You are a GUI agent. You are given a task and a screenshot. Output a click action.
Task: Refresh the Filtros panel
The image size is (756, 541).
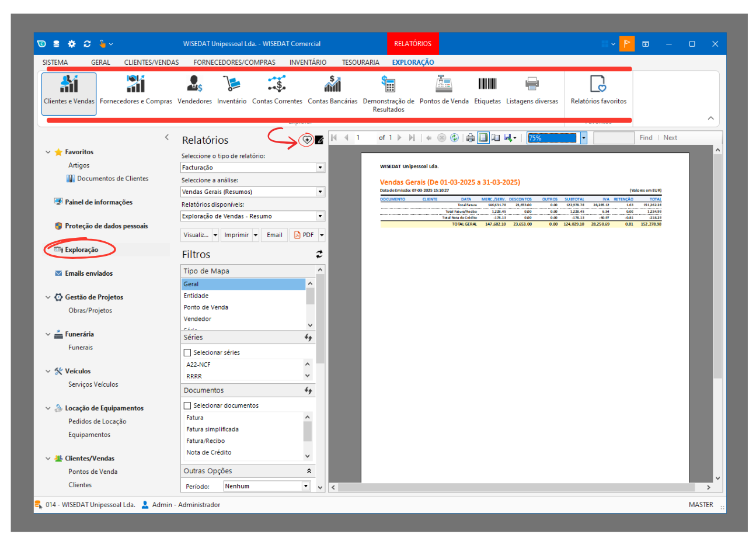(x=319, y=255)
